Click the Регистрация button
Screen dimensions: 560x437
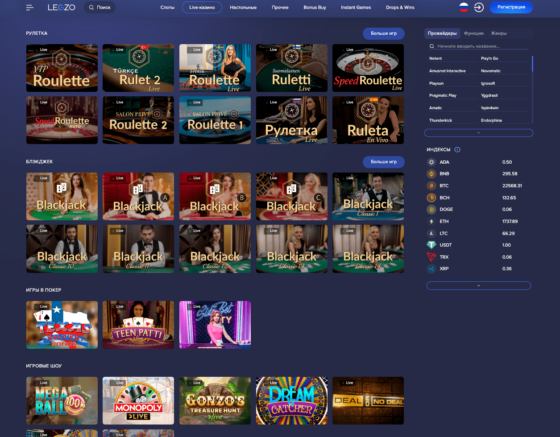[x=511, y=7]
